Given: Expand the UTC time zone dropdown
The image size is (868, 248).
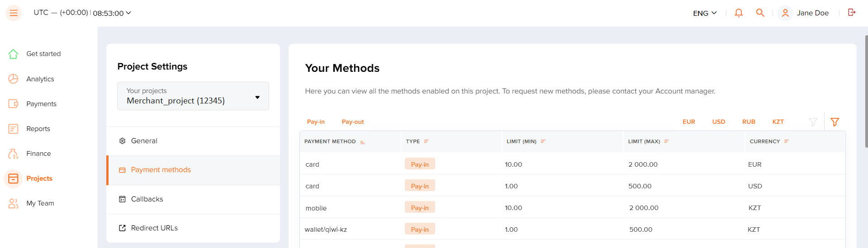Looking at the screenshot, I should coord(82,13).
